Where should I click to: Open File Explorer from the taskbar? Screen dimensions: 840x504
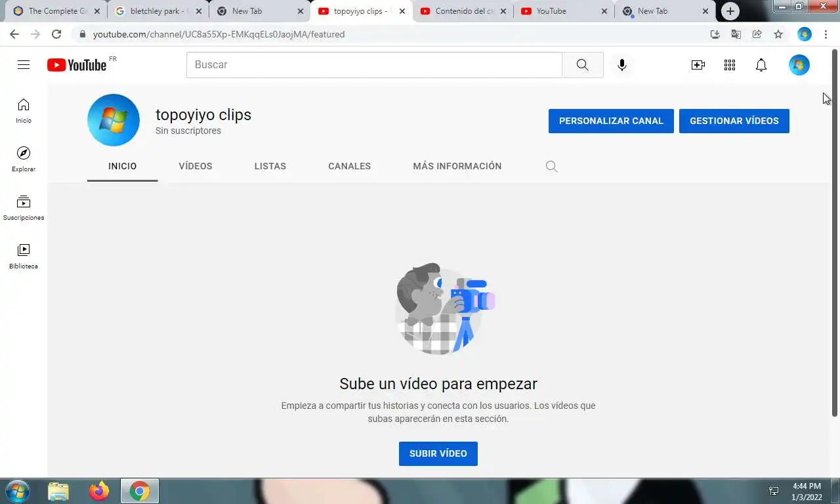click(x=58, y=491)
